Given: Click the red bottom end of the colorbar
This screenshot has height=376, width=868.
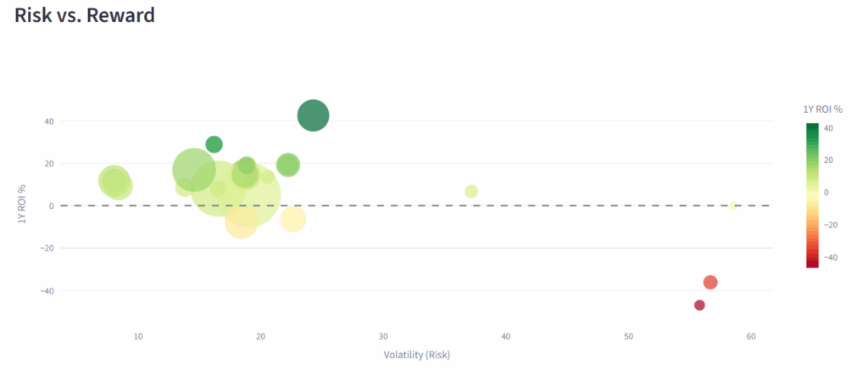Looking at the screenshot, I should pos(812,263).
